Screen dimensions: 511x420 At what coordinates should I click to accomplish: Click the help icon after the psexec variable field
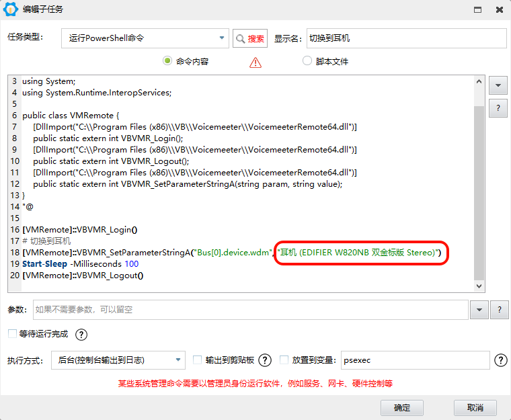(500, 360)
